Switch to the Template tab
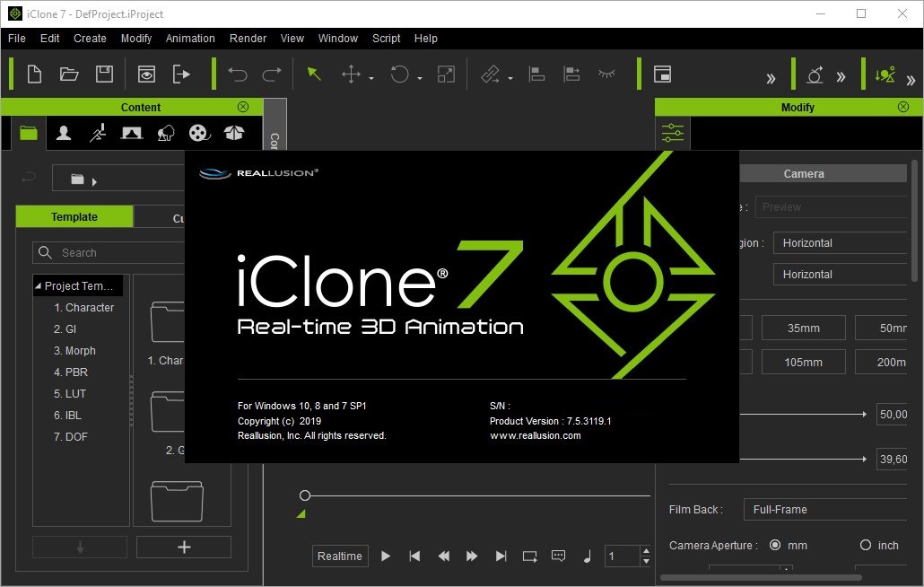The height and width of the screenshot is (587, 924). (74, 217)
